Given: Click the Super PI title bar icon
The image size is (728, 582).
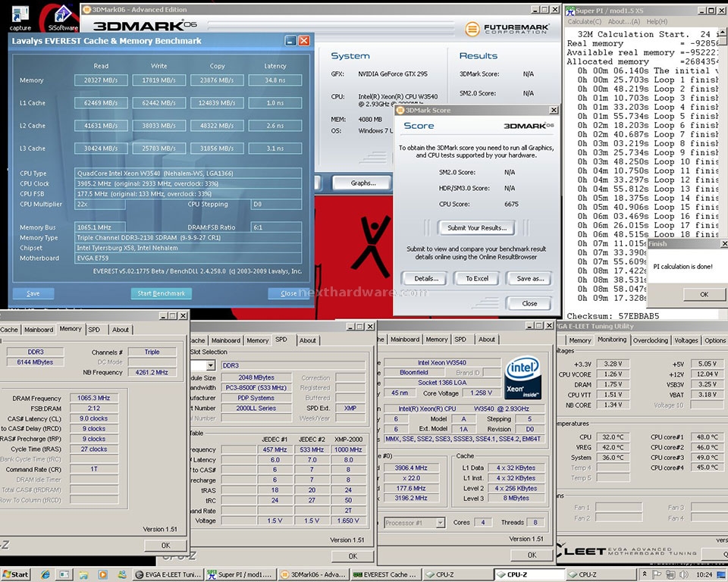Looking at the screenshot, I should coord(570,10).
